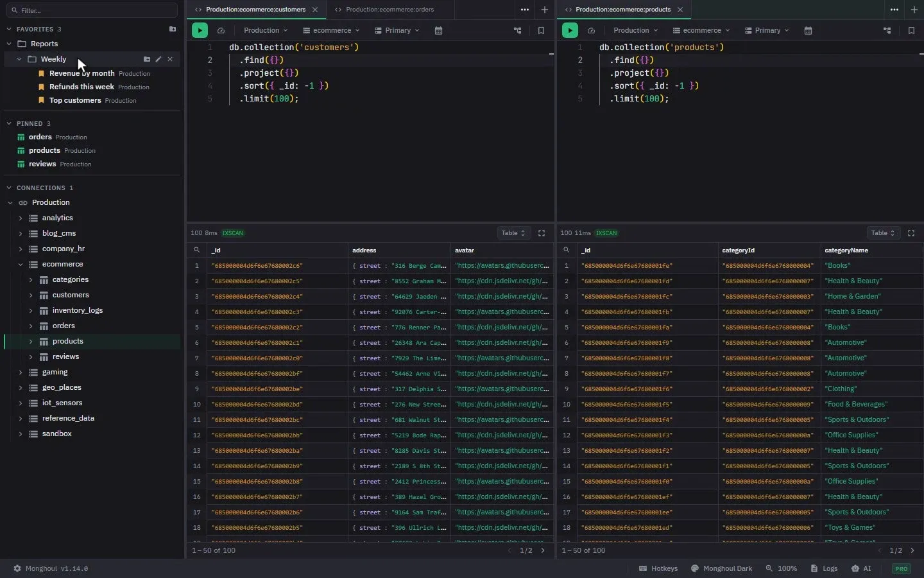Expand the products results to fullscreen

911,233
